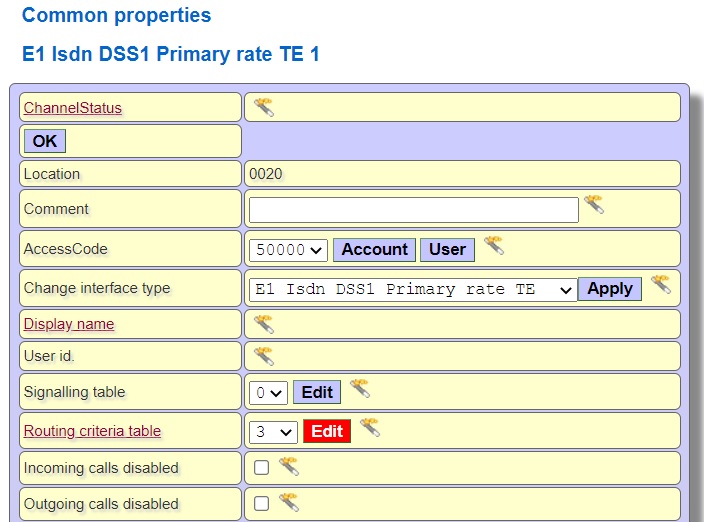Tick the Outgoing calls disabled checkbox

(x=261, y=503)
